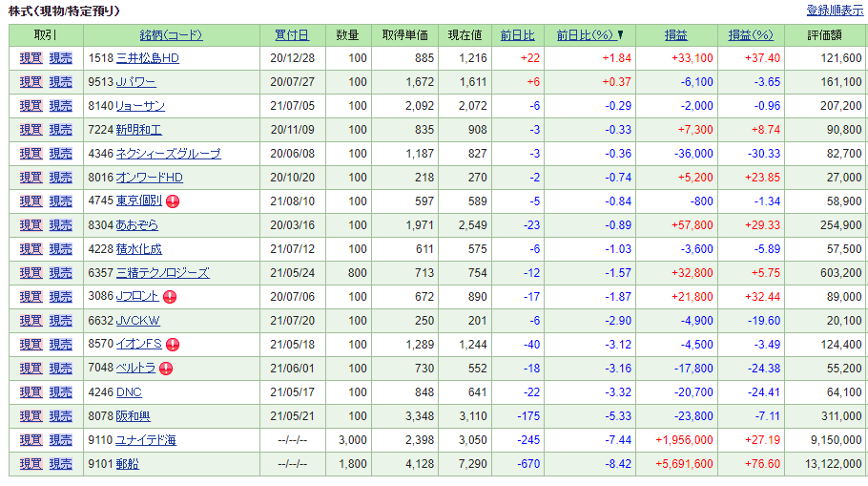Open stock JVCKW details
868x486 pixels.
tap(138, 320)
